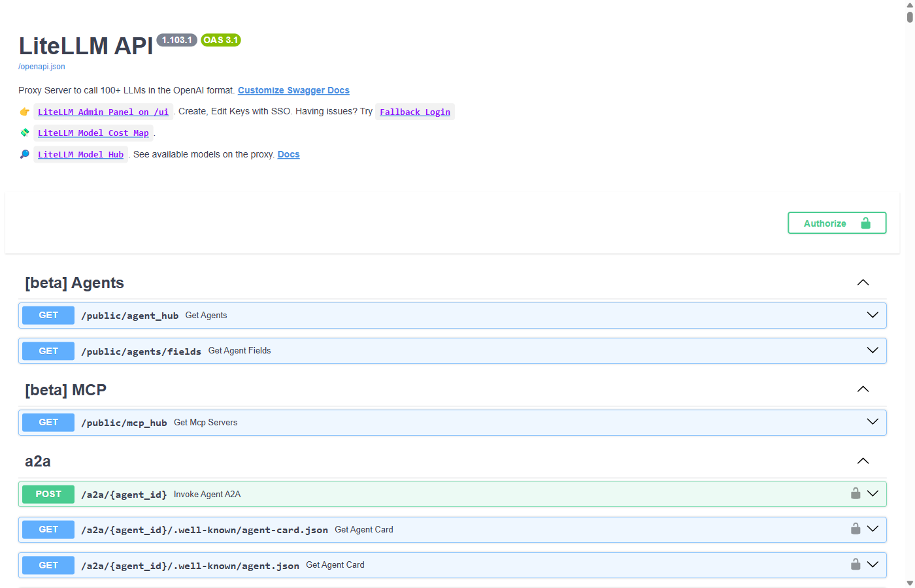The image size is (915, 588).
Task: Expand the /public/mcp_hub endpoint chevron
Action: (x=873, y=421)
